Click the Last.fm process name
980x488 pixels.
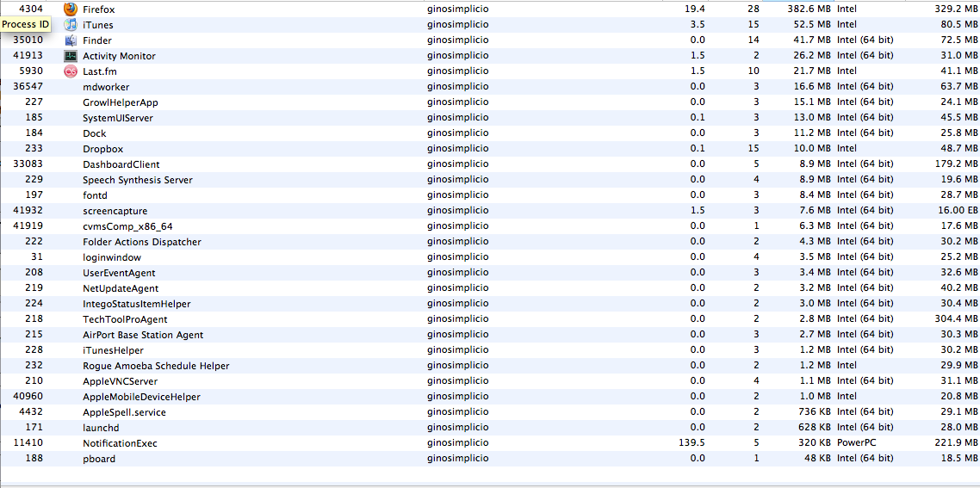(x=99, y=71)
